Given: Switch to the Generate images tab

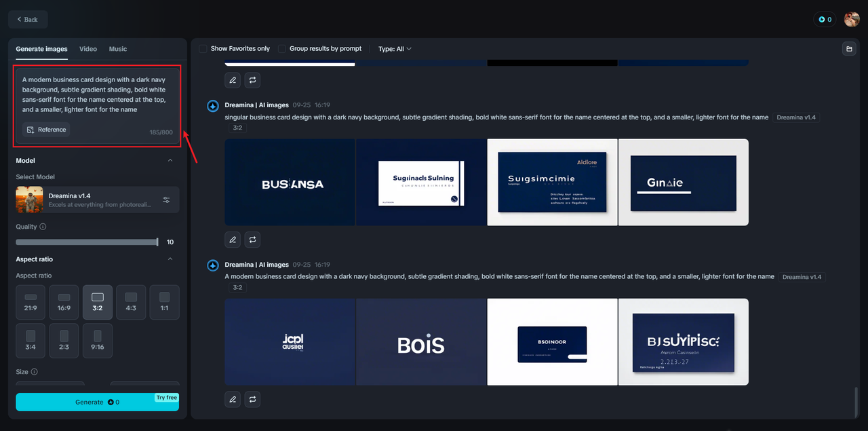Looking at the screenshot, I should pyautogui.click(x=41, y=49).
